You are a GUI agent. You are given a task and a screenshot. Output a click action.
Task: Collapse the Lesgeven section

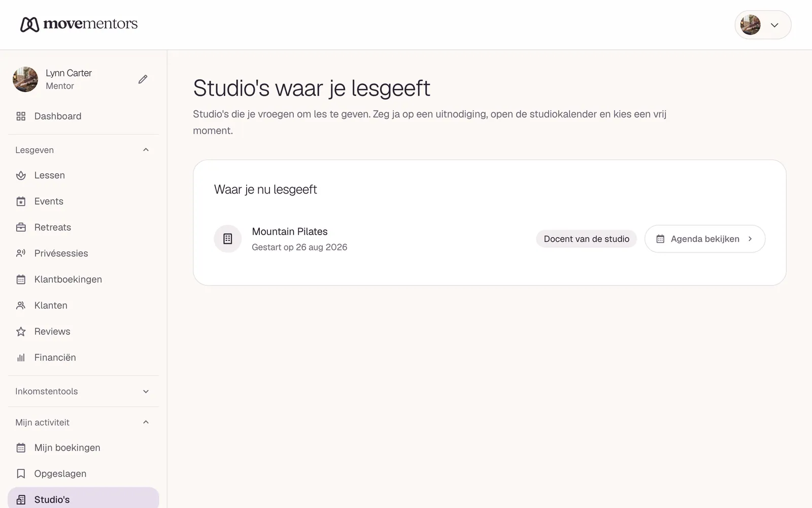pyautogui.click(x=83, y=150)
